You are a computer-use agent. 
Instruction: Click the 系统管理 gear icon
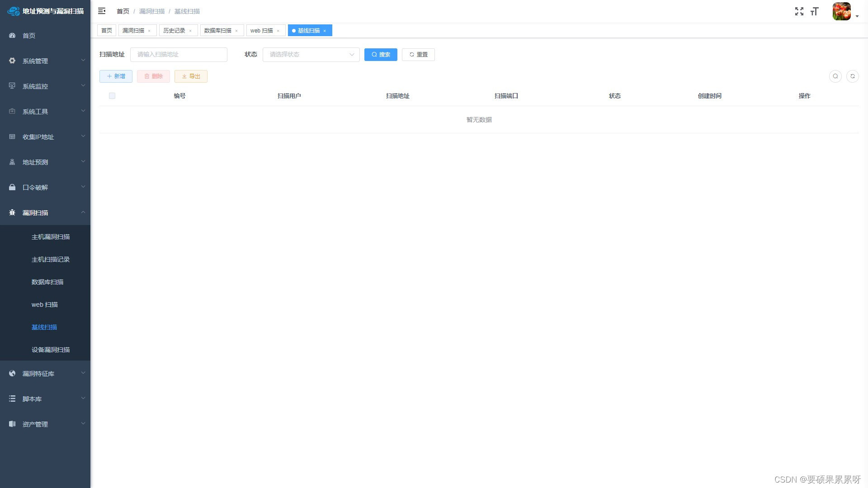12,61
